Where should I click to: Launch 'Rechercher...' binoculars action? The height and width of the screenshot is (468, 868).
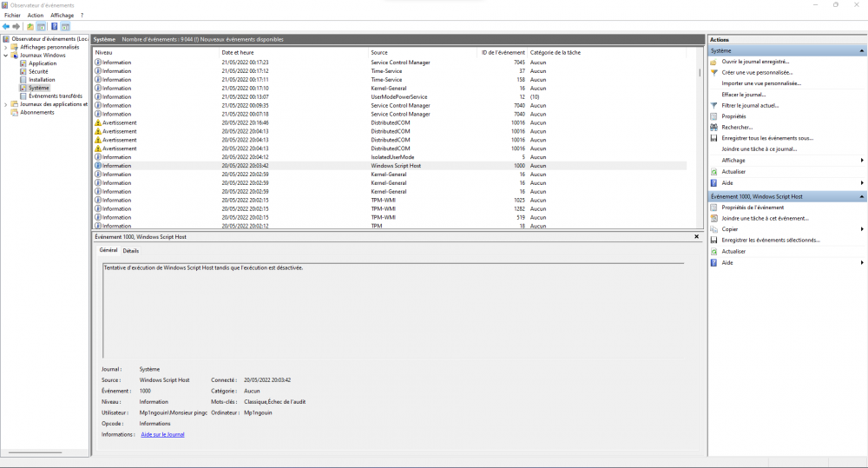pos(737,128)
